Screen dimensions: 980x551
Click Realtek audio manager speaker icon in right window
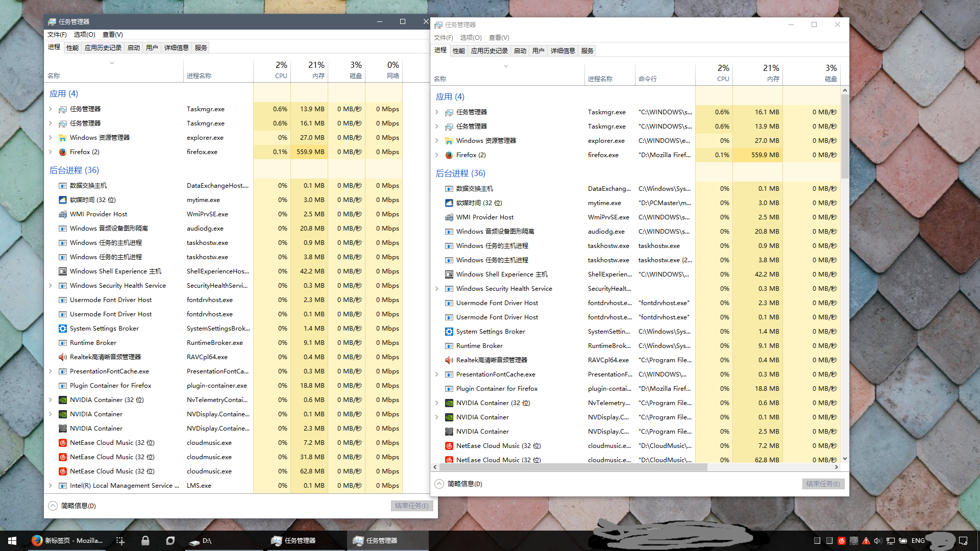click(449, 360)
